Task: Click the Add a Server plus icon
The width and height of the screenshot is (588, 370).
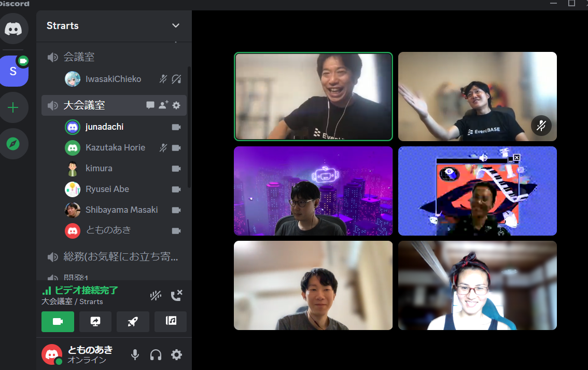Action: coord(13,107)
